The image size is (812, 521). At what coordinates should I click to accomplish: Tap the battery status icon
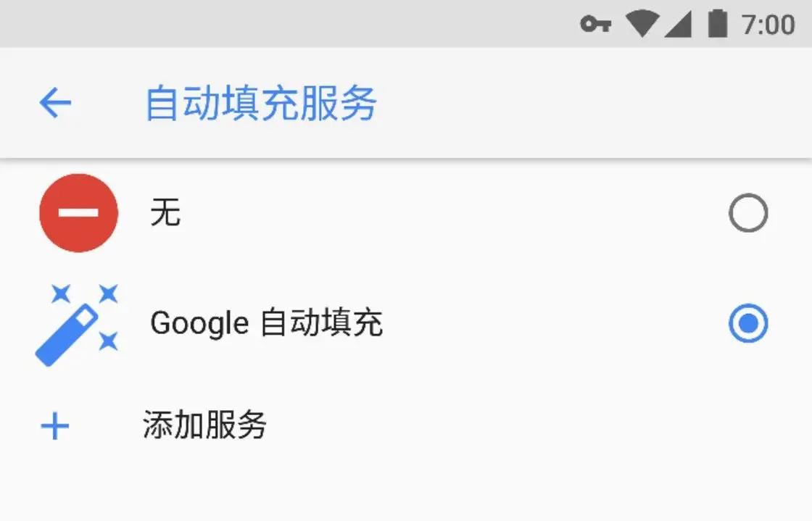point(717,23)
